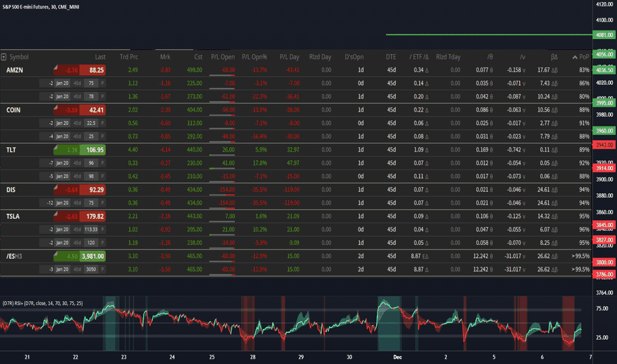Select the TLT 96 strike put leg
The height and width of the screenshot is (364, 617).
click(72, 163)
